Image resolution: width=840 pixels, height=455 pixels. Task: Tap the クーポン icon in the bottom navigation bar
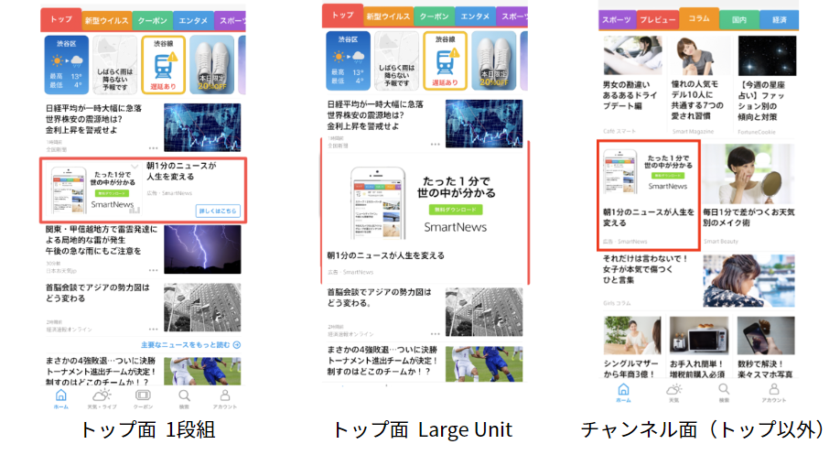click(143, 398)
